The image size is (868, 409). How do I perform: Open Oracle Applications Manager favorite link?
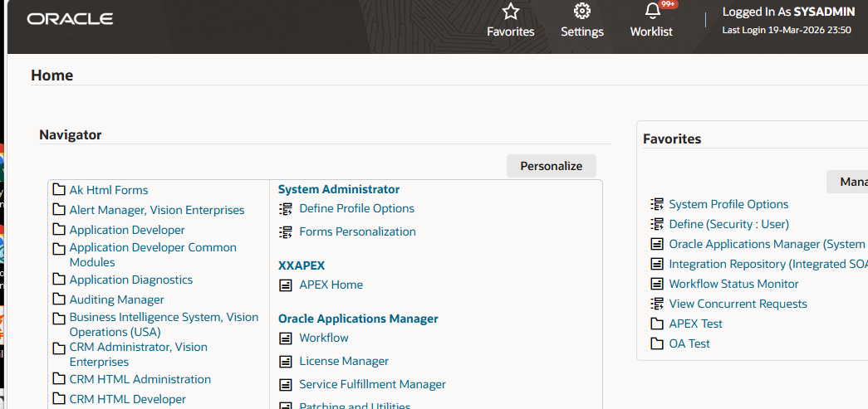point(768,244)
